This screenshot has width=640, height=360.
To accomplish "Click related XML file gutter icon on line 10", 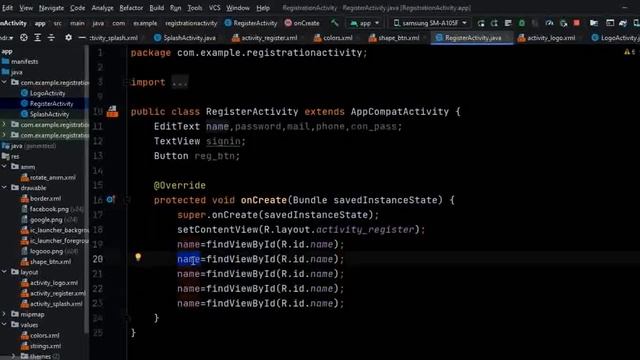I will coord(112,111).
